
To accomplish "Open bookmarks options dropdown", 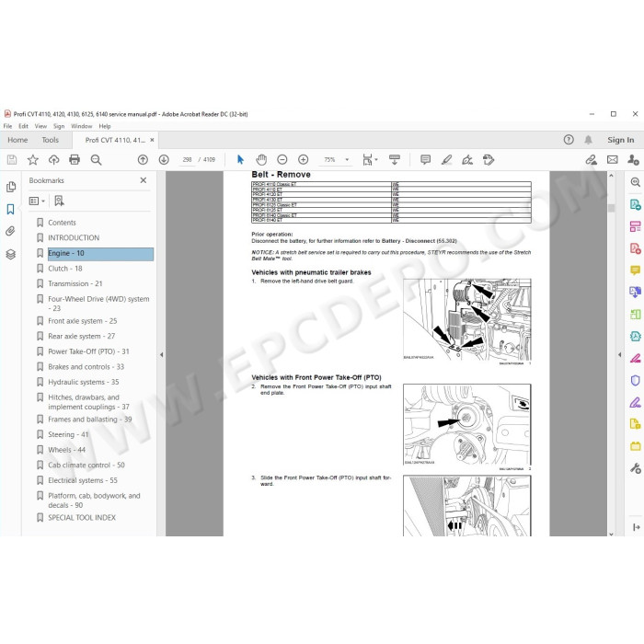I will coord(37,201).
